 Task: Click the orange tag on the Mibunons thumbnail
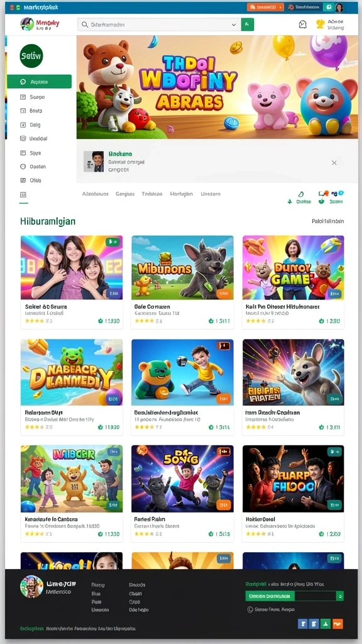click(x=224, y=293)
